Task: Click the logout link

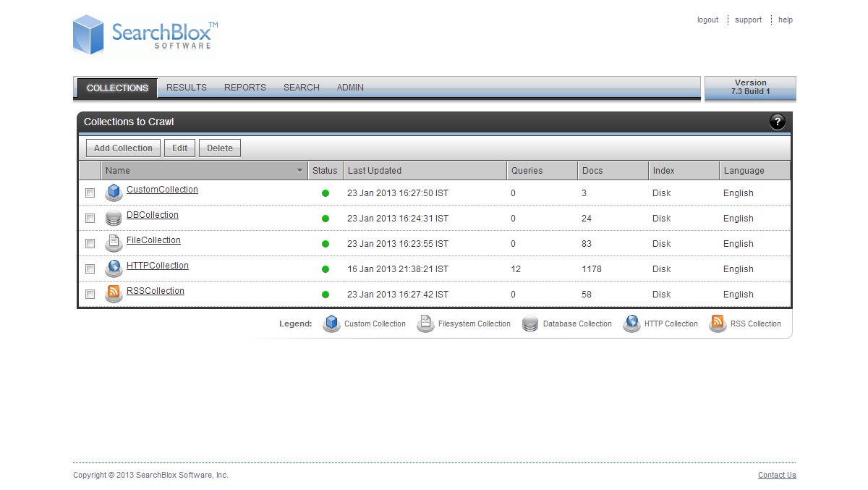Action: coord(708,20)
